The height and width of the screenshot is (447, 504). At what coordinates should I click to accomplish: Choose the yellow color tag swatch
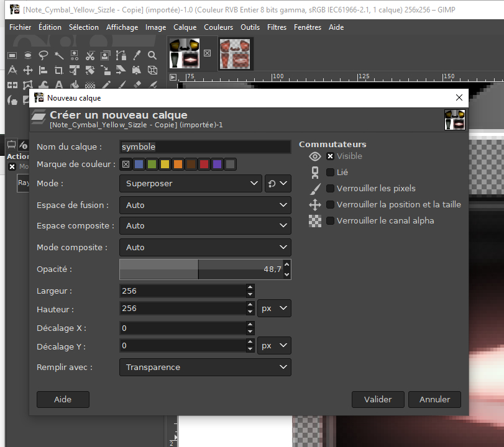[165, 165]
